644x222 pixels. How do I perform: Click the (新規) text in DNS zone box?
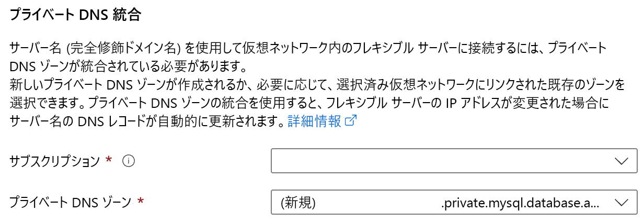click(299, 202)
